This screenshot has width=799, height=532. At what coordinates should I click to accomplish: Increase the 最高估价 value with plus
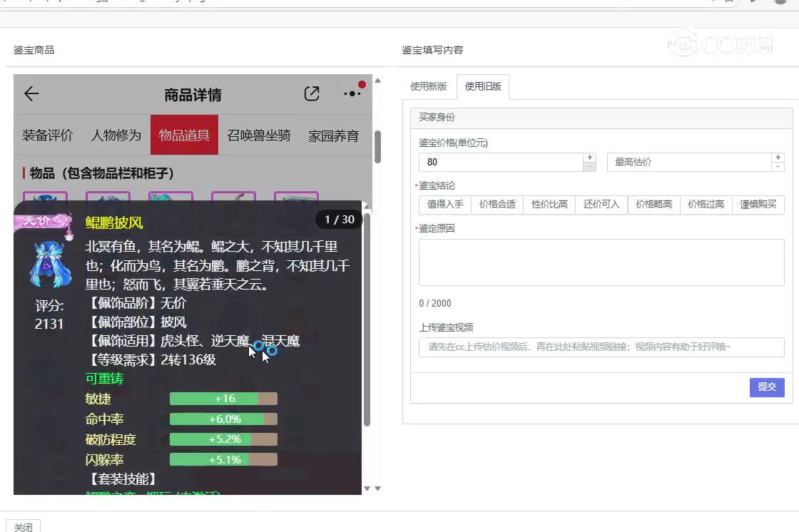(x=778, y=158)
